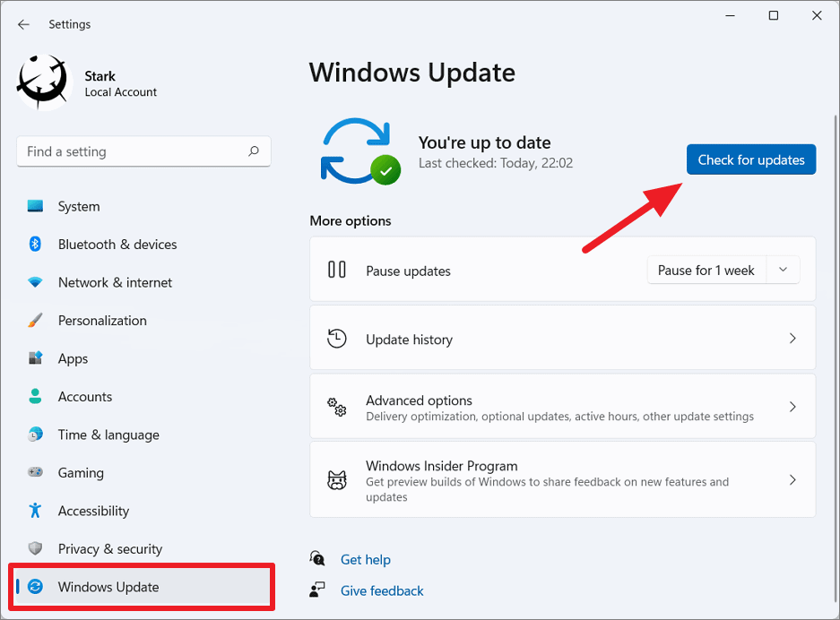Click the Check for updates button
Image resolution: width=840 pixels, height=620 pixels.
point(750,159)
